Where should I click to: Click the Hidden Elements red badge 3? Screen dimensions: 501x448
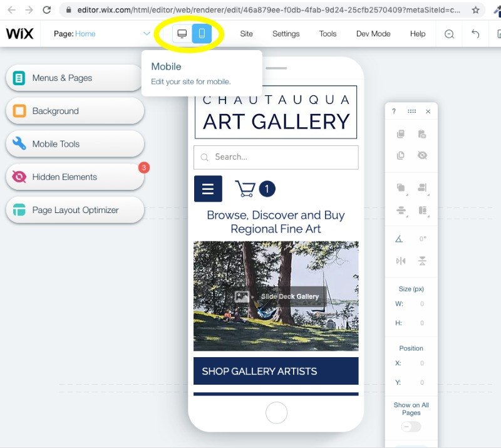(144, 167)
